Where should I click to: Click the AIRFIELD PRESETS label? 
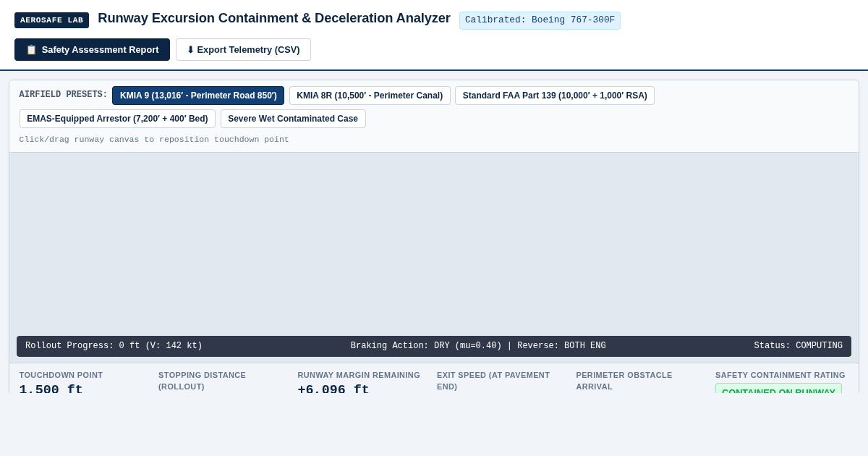(x=64, y=95)
